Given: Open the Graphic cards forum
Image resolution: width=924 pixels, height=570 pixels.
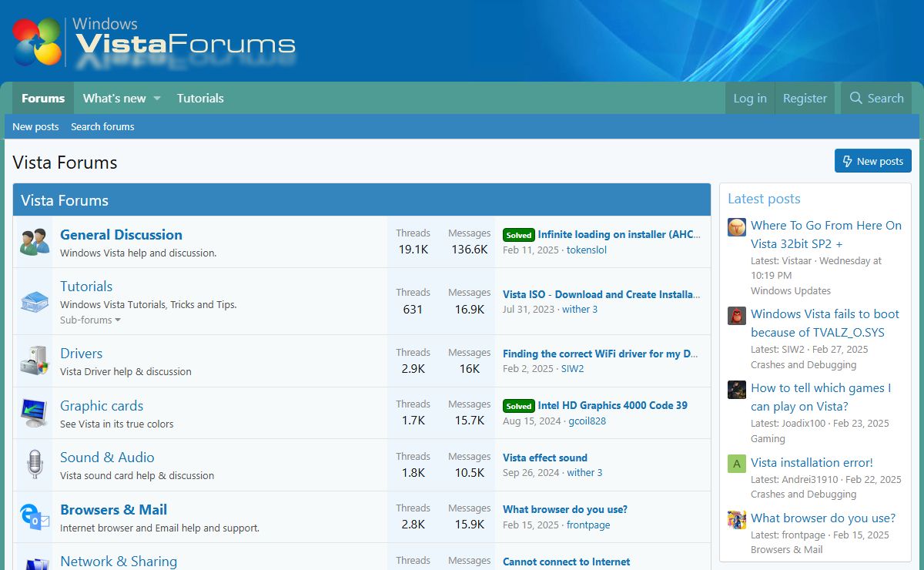Looking at the screenshot, I should coord(102,406).
